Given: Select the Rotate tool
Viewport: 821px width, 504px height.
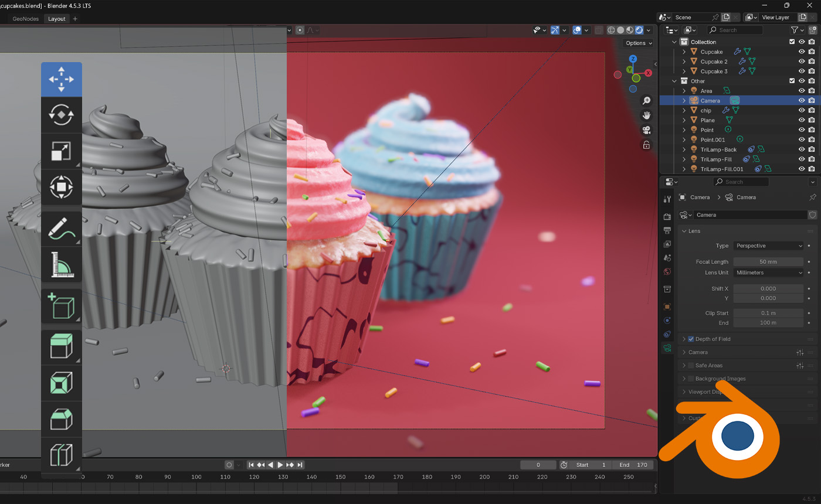Looking at the screenshot, I should click(61, 114).
